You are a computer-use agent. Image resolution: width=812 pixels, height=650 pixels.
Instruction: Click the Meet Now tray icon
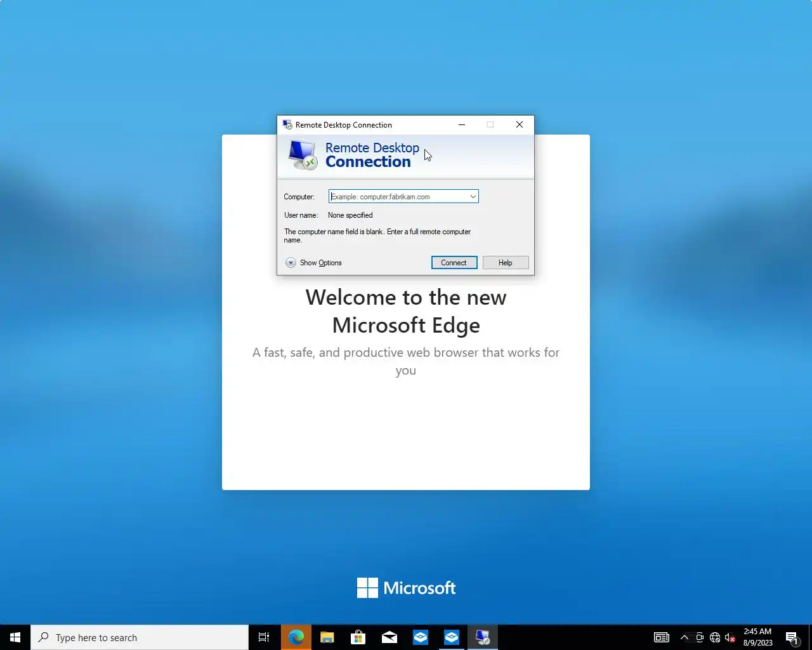tap(700, 637)
